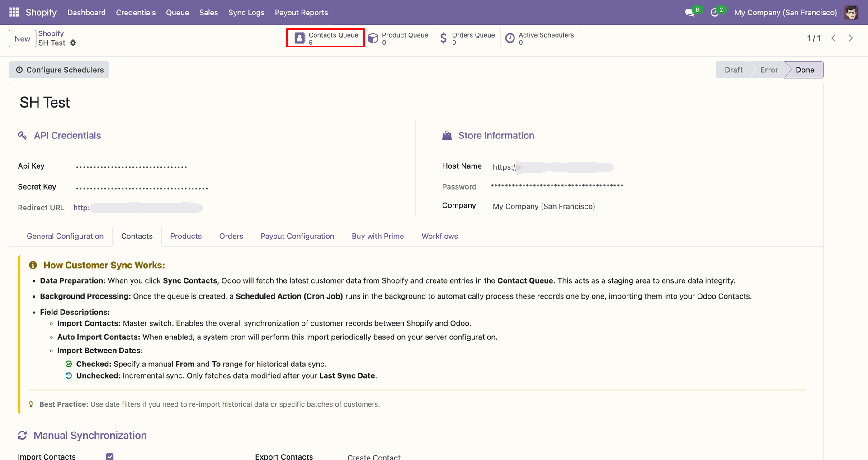
Task: Open the Payout Reports menu
Action: pos(302,13)
